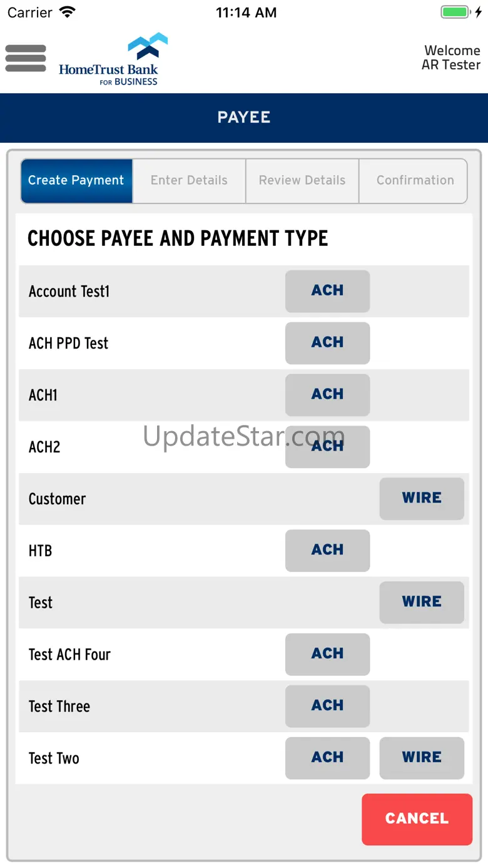Switch to the Enter Details tab

pyautogui.click(x=189, y=181)
